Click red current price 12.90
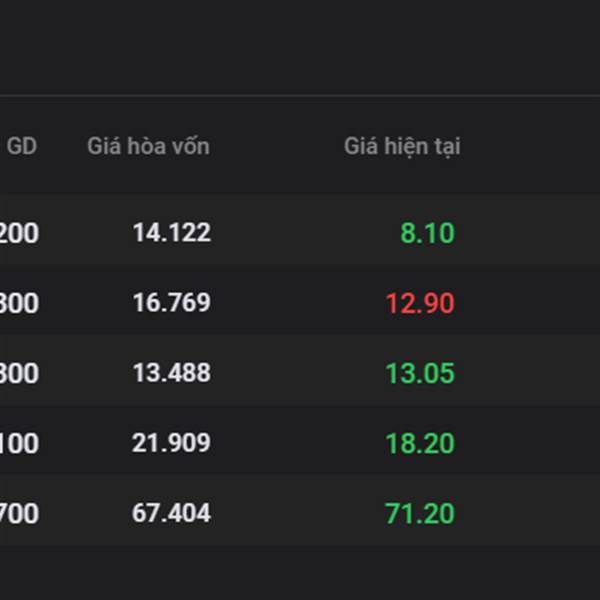Image resolution: width=600 pixels, height=600 pixels. click(420, 303)
